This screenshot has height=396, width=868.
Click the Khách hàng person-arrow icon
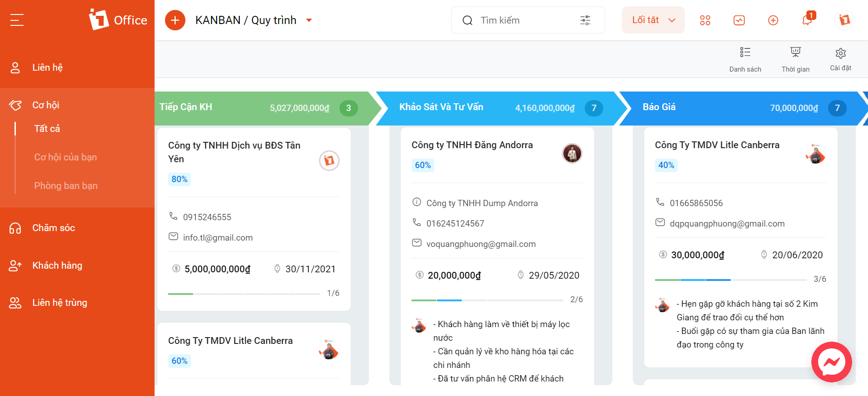click(15, 266)
